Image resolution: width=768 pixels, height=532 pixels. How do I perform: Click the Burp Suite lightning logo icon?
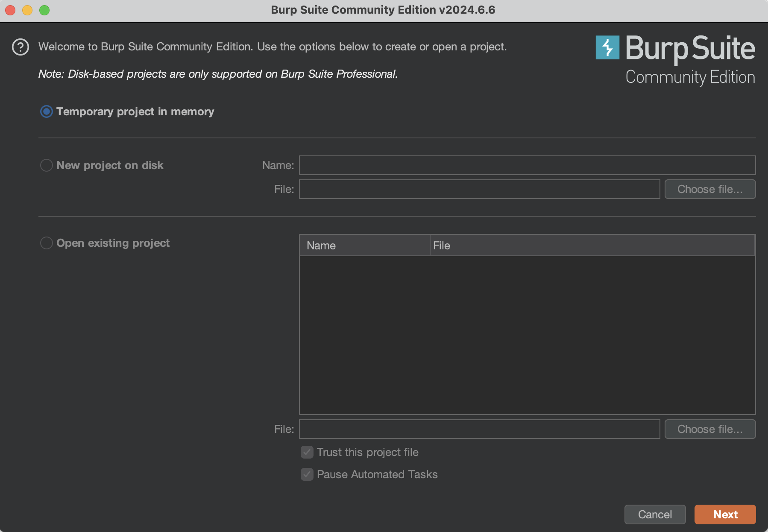607,47
